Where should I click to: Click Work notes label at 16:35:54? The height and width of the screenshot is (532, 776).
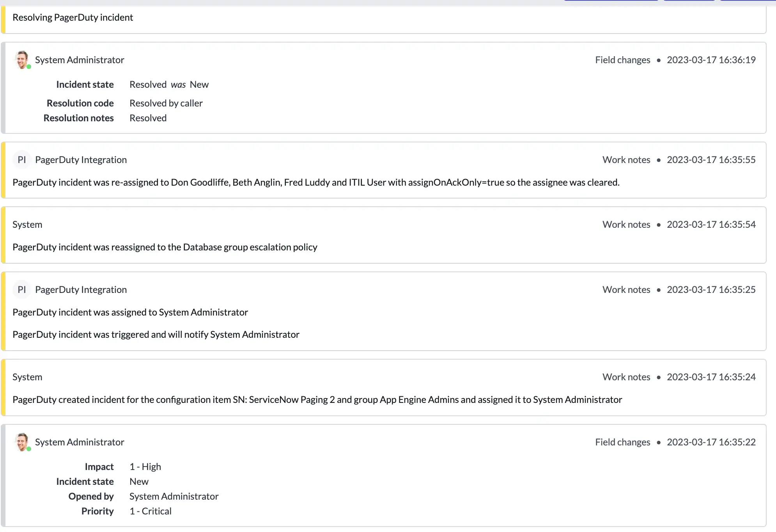626,225
